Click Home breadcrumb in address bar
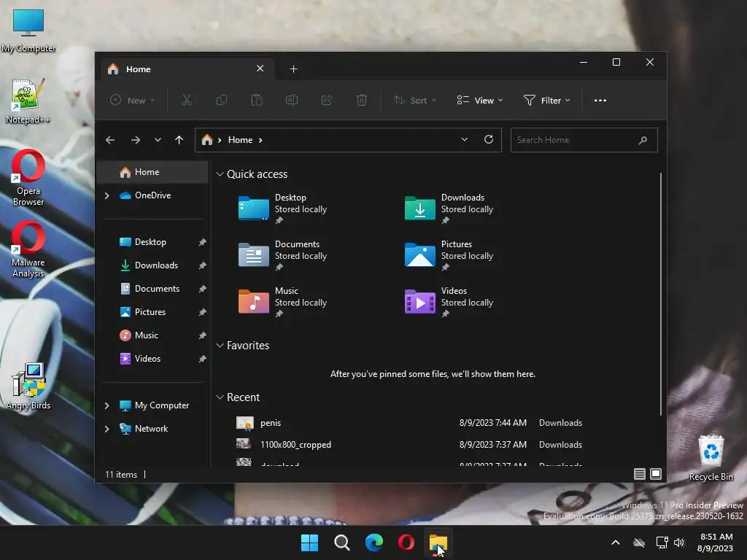This screenshot has height=560, width=747. click(240, 140)
